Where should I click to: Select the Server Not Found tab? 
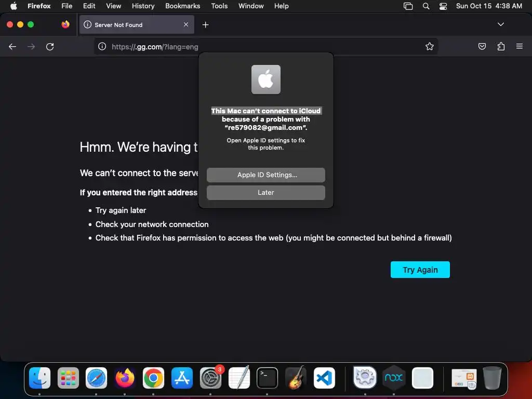[x=137, y=24]
